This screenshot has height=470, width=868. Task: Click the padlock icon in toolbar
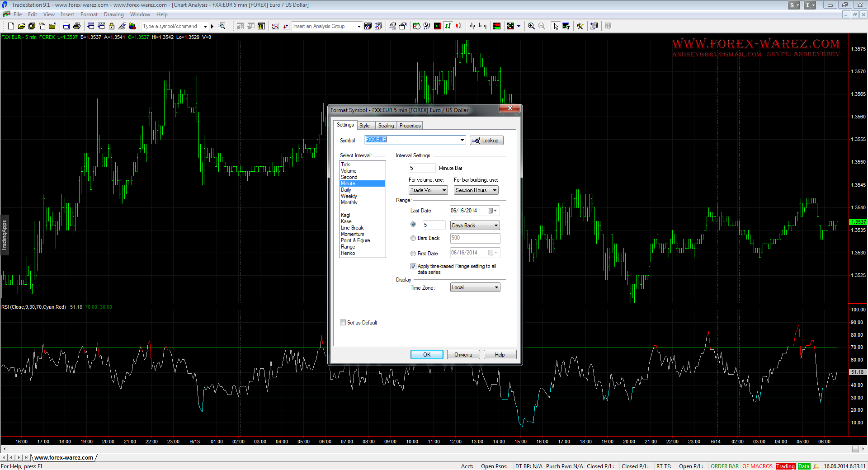click(x=112, y=26)
